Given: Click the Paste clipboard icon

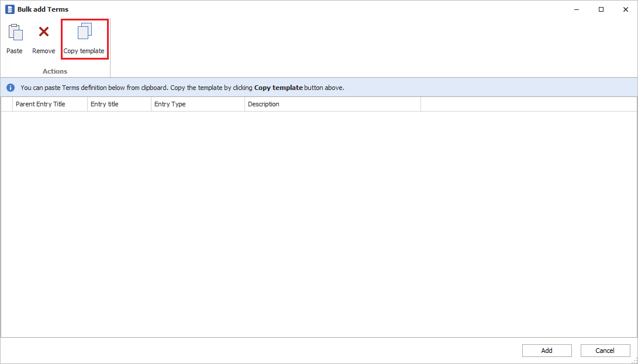Looking at the screenshot, I should click(15, 32).
